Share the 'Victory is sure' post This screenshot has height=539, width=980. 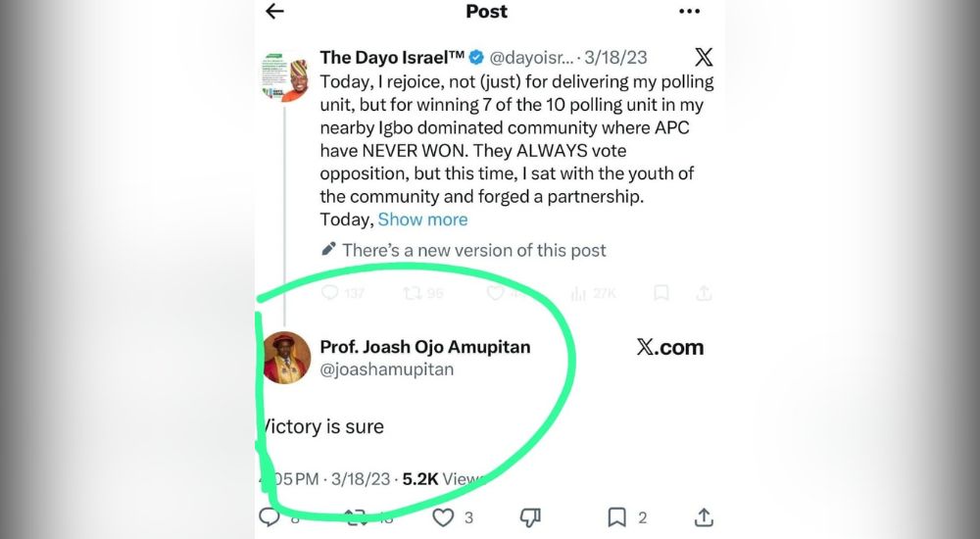click(x=704, y=516)
